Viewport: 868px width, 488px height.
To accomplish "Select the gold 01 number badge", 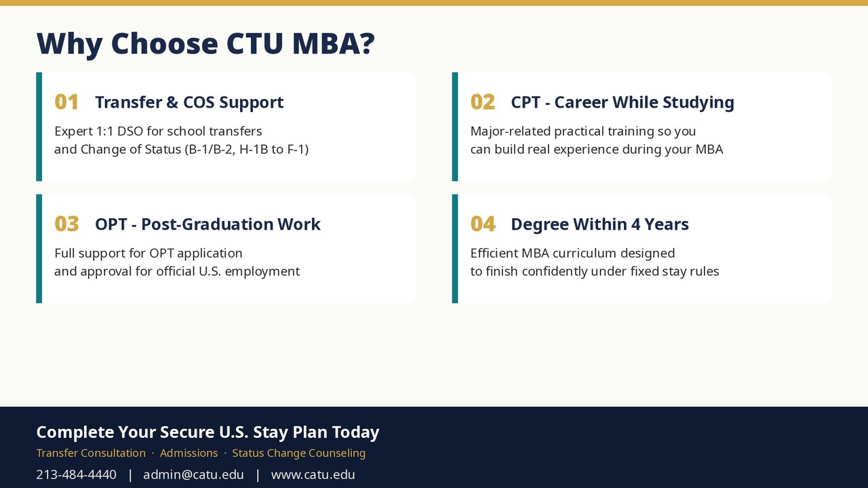I will point(66,102).
